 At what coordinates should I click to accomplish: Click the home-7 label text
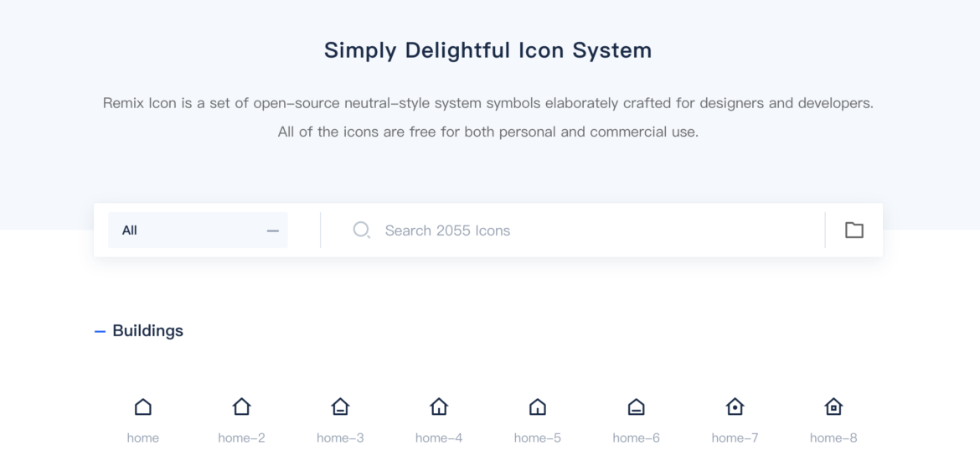(x=735, y=438)
